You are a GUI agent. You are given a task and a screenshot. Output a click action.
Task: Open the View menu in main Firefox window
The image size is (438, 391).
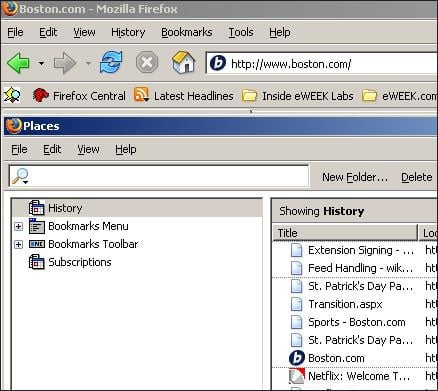coord(84,32)
